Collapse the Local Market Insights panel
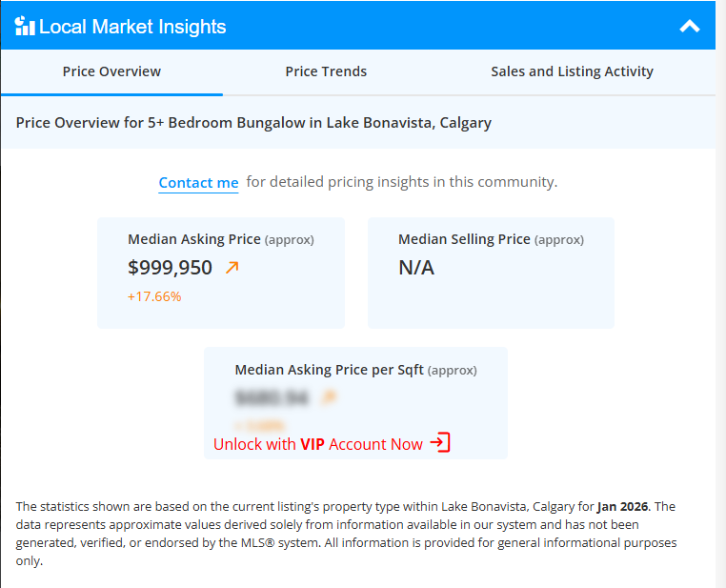 tap(690, 27)
